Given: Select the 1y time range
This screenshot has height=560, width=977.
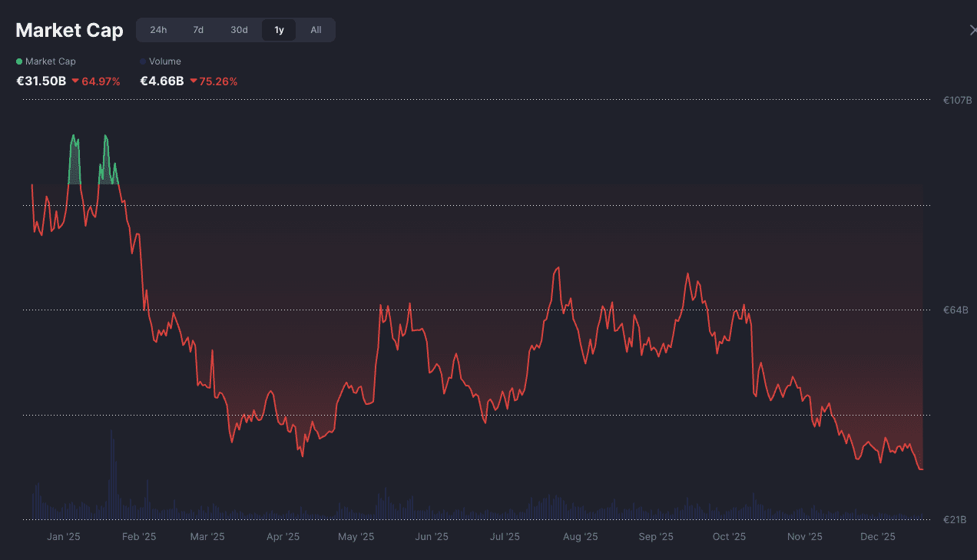Looking at the screenshot, I should (279, 30).
